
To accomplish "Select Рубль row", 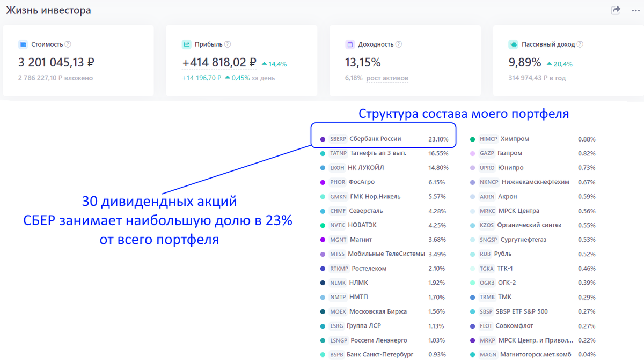I will [x=532, y=254].
